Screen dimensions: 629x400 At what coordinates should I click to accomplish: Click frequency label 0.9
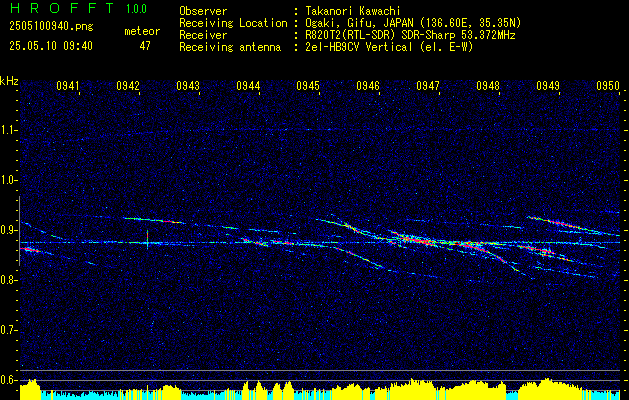point(9,230)
